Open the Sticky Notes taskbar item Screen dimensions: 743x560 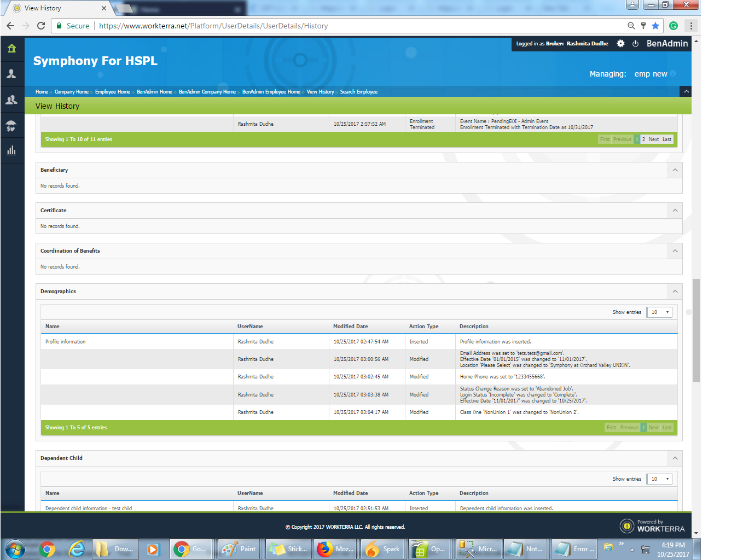click(x=288, y=549)
